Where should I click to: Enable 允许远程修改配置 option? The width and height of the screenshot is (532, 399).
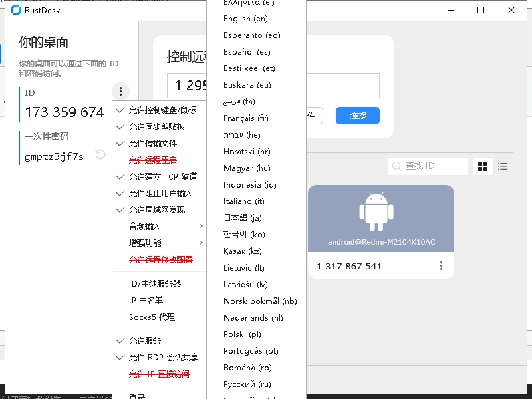coord(160,260)
